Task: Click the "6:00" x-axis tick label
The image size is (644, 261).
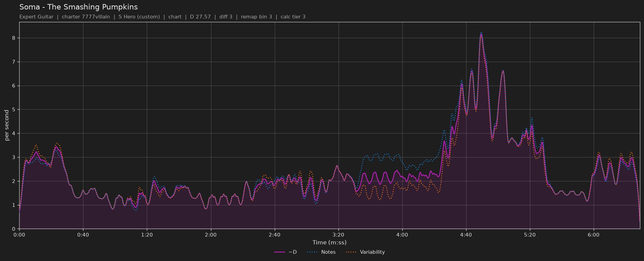Action: [593, 235]
